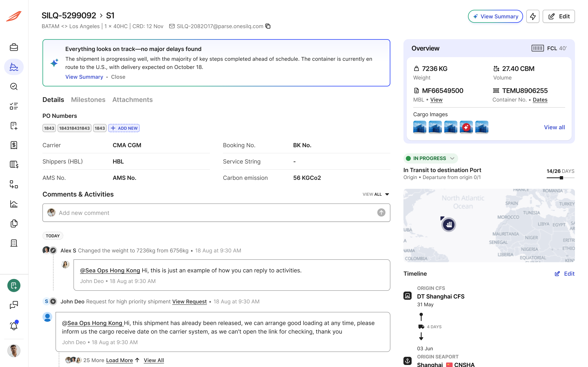This screenshot has width=588, height=367.
Task: Click View Summary in the blue banner
Action: [x=84, y=77]
